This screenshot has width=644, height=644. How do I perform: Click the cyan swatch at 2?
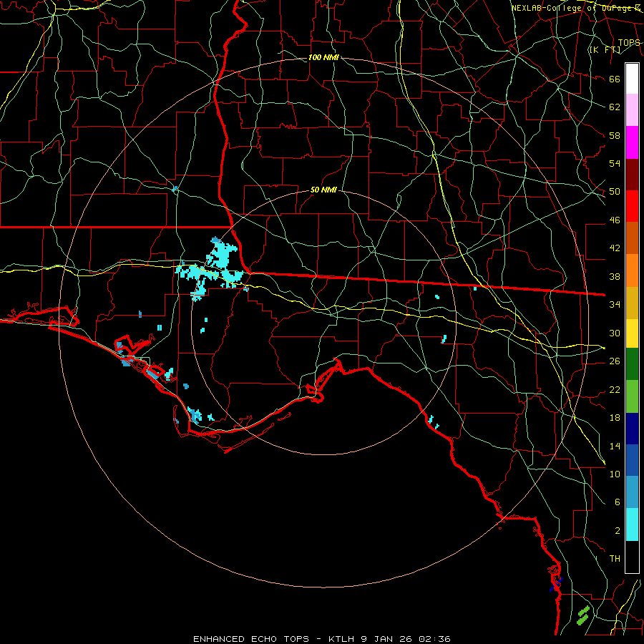(x=632, y=525)
